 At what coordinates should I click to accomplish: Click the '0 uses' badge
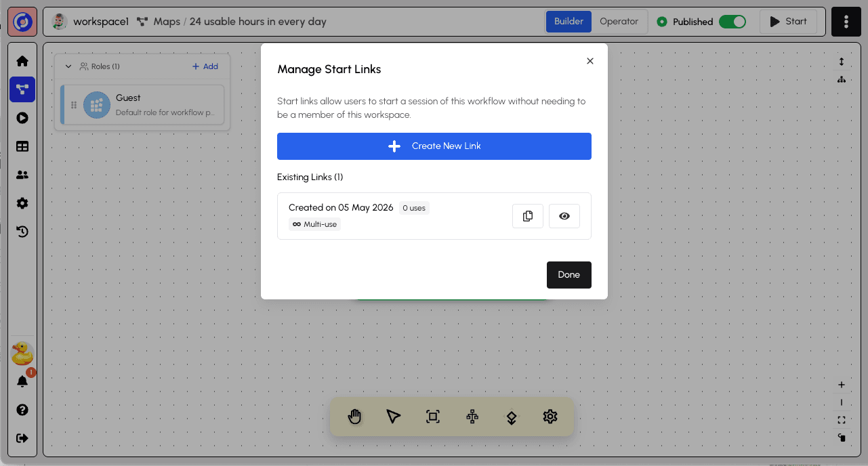pos(414,208)
